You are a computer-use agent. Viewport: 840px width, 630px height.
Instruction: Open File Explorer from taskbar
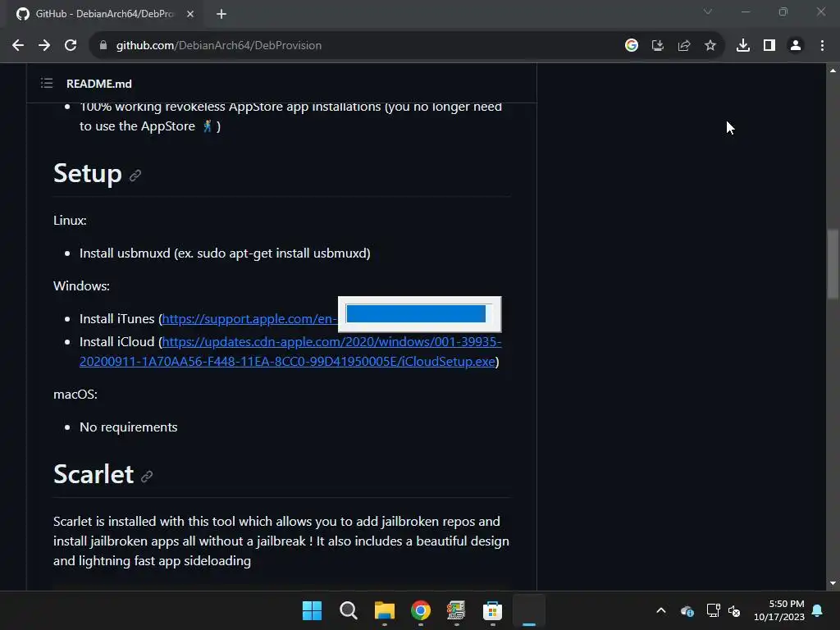[x=384, y=610]
